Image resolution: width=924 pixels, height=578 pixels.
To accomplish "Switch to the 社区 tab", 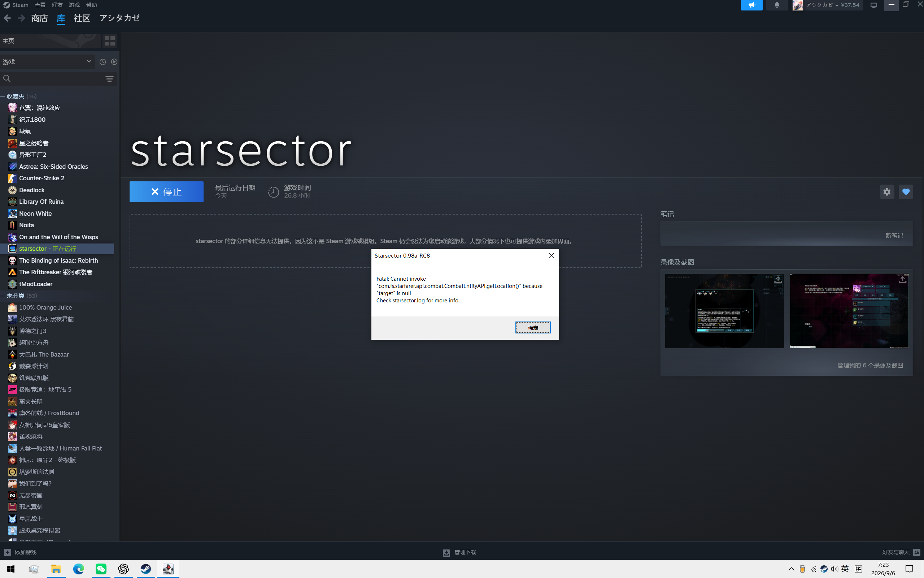I will (82, 18).
